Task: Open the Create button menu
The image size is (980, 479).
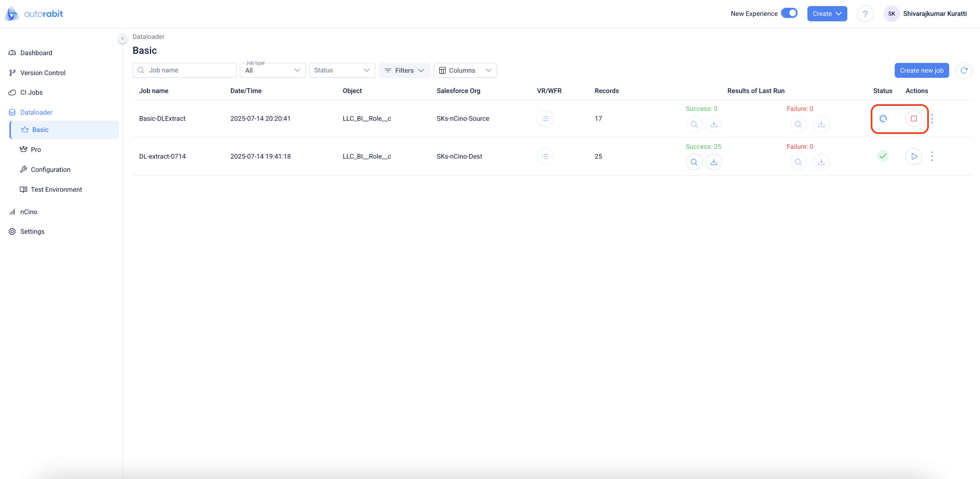Action: tap(827, 14)
